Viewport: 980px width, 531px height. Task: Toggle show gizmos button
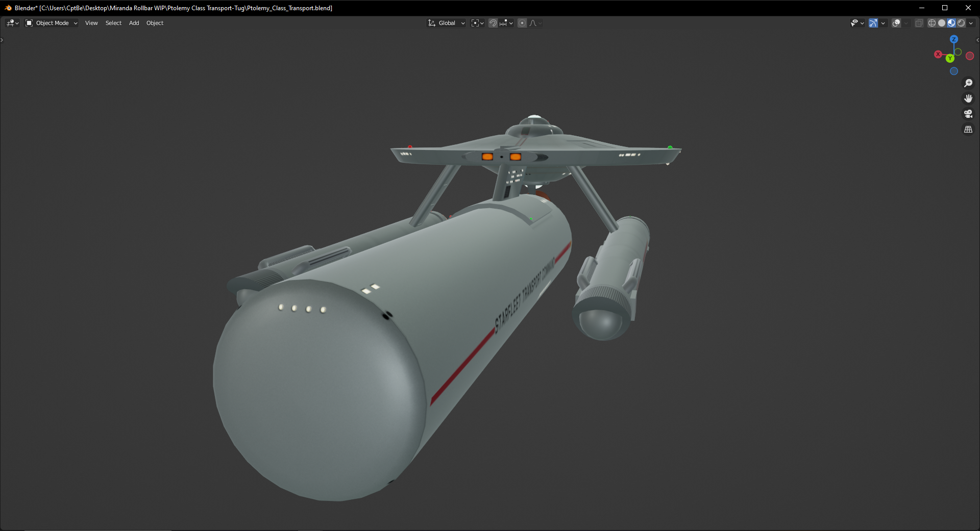(x=873, y=23)
